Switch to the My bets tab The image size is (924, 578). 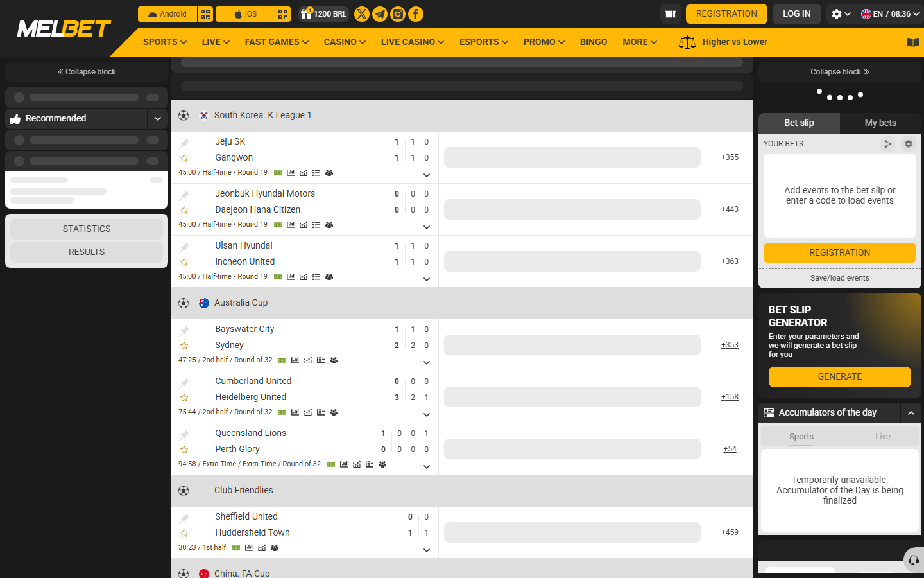tap(880, 123)
